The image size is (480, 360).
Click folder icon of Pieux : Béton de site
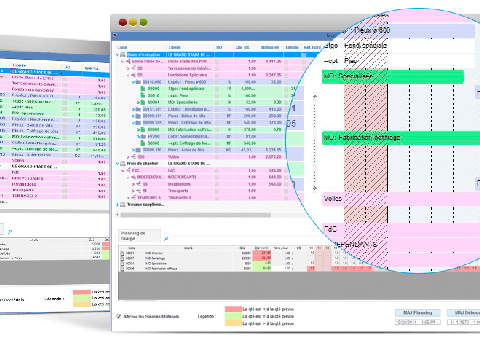[x=138, y=116]
